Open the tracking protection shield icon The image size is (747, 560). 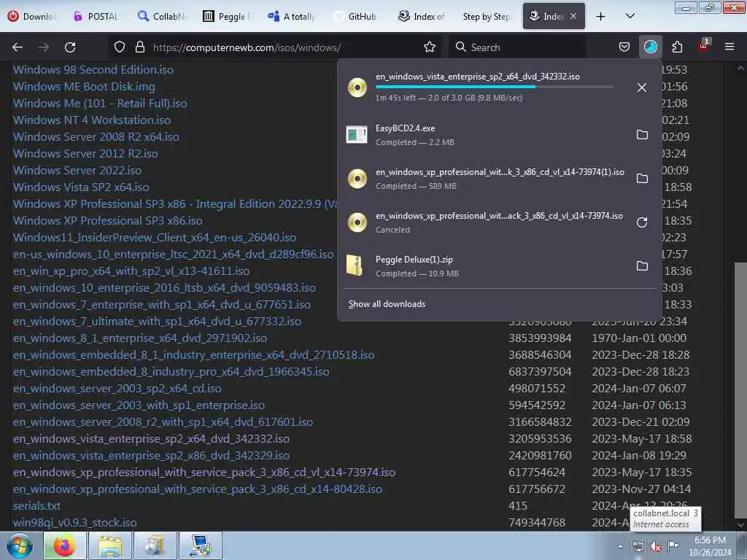(120, 47)
